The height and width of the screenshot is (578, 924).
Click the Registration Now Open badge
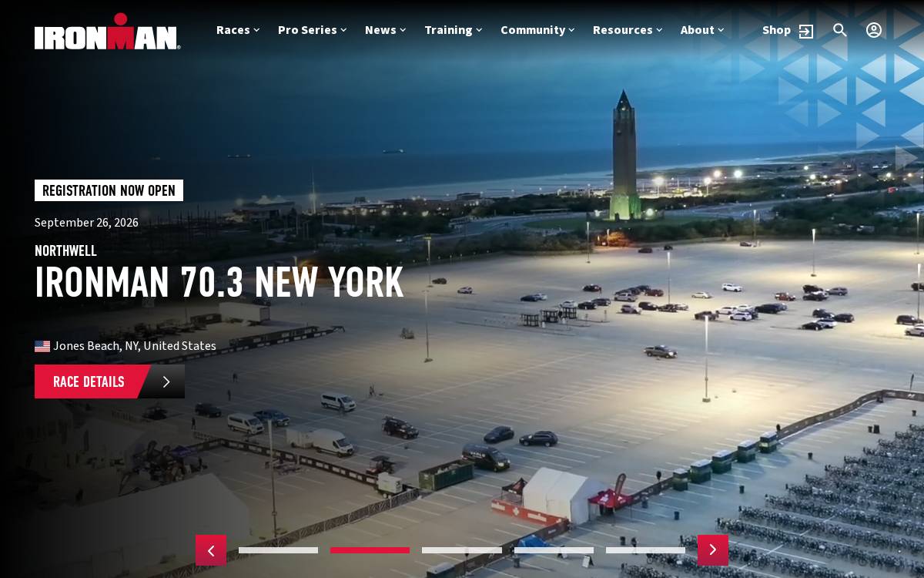(109, 190)
